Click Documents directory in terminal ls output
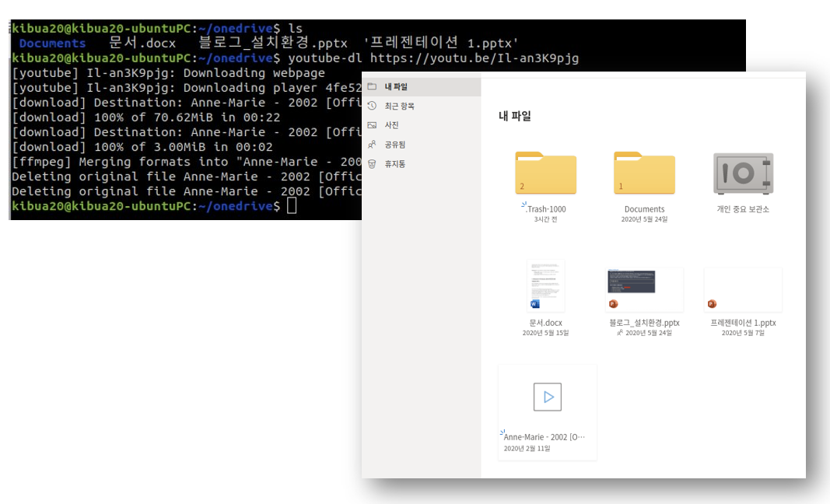The width and height of the screenshot is (830, 504). [x=52, y=44]
